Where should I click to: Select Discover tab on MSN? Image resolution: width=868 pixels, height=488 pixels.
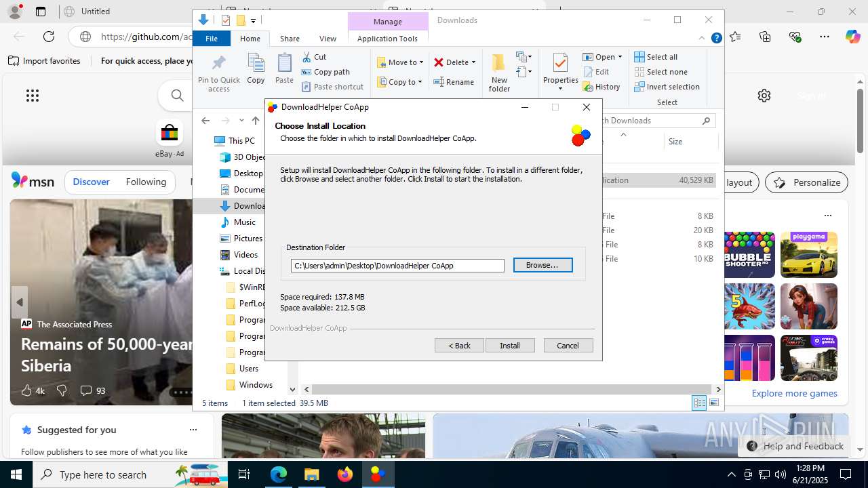click(x=91, y=182)
